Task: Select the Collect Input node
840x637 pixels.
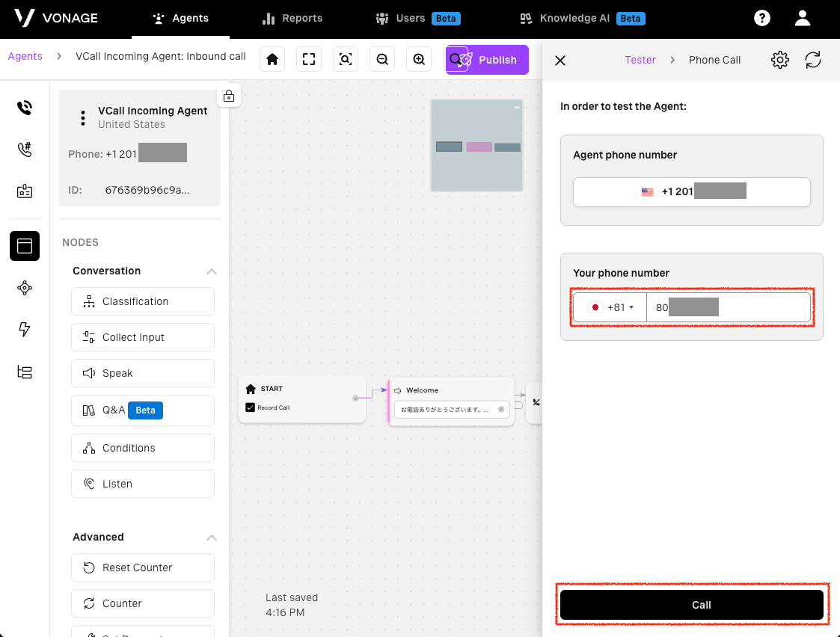Action: coord(143,337)
